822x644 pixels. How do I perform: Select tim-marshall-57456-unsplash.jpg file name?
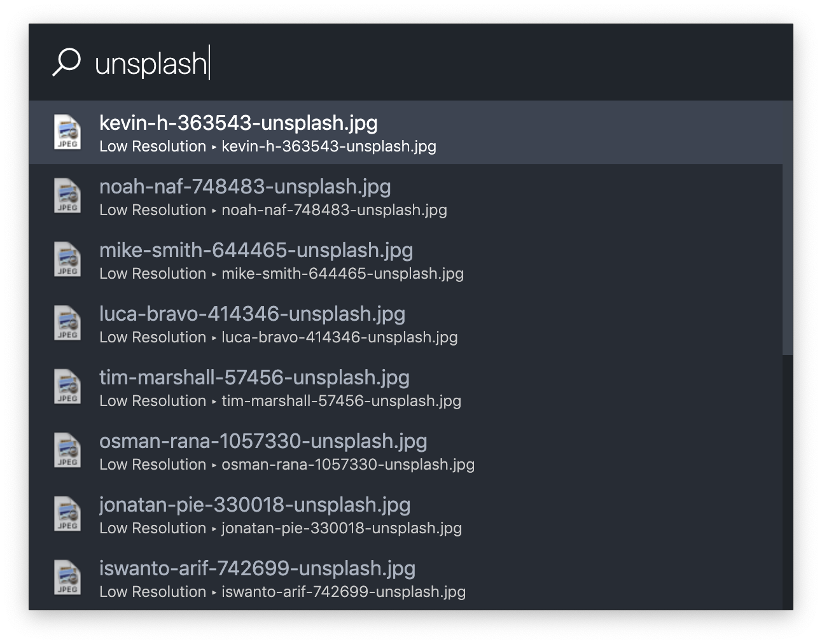click(254, 377)
